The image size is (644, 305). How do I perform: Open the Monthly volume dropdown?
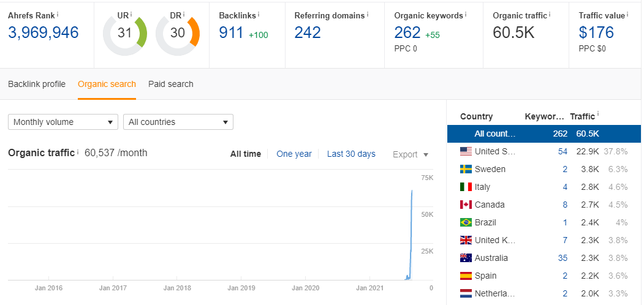[x=63, y=122]
